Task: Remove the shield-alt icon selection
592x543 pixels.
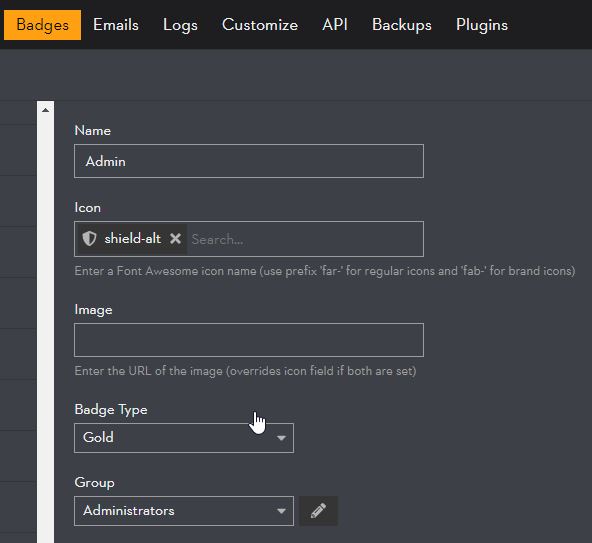Action: [x=175, y=239]
